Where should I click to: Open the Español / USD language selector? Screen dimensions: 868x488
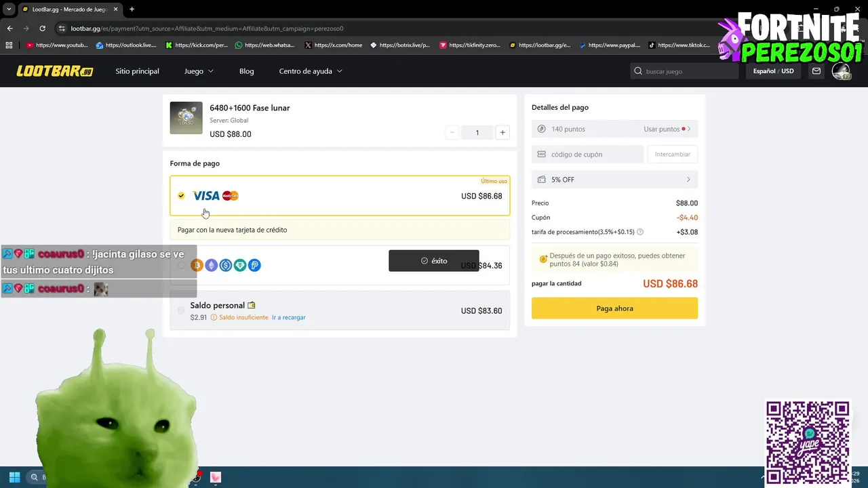pos(773,71)
